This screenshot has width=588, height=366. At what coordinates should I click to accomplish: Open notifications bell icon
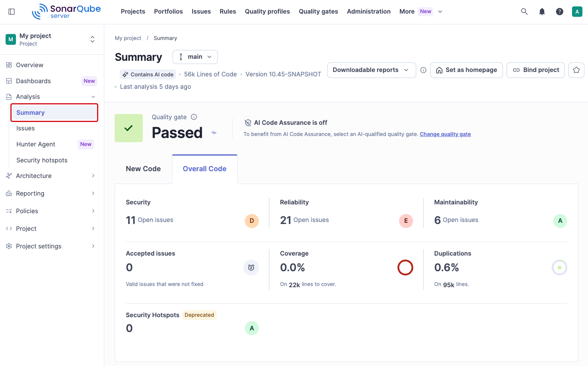coord(542,12)
